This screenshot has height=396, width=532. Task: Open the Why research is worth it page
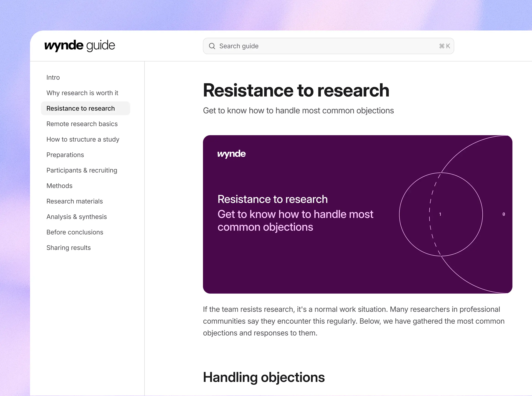pyautogui.click(x=82, y=93)
